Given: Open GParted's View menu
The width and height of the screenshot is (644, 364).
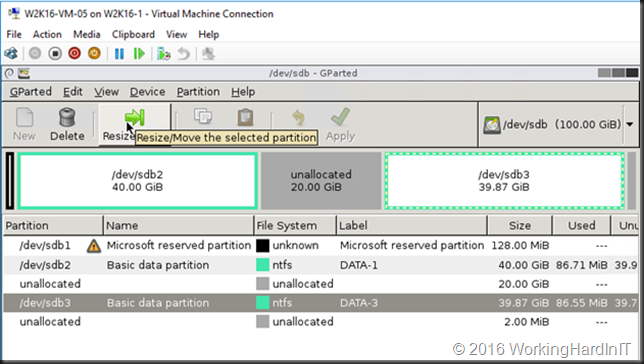Looking at the screenshot, I should (106, 92).
